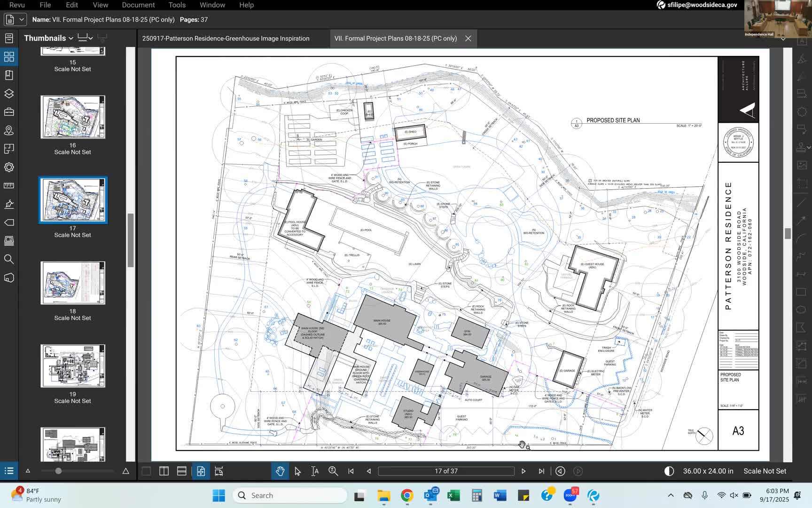Open the Document menu
Image resolution: width=812 pixels, height=508 pixels.
(x=138, y=5)
